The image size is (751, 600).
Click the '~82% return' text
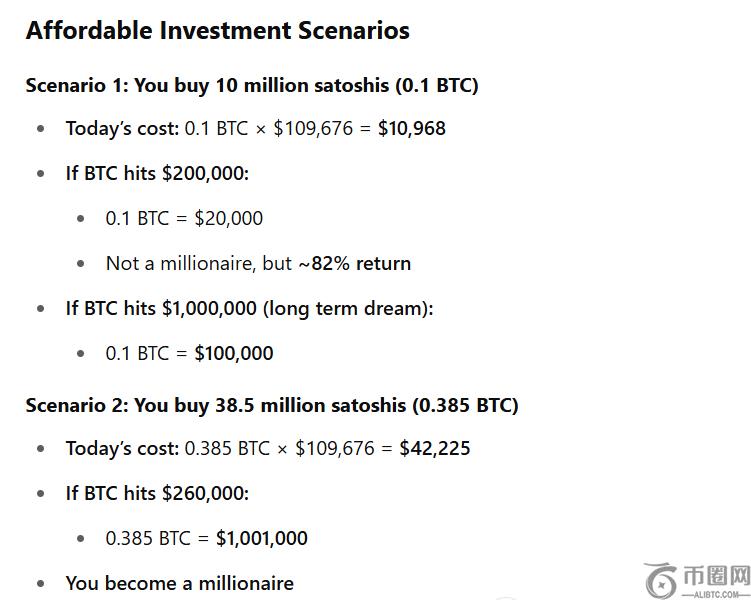click(354, 263)
